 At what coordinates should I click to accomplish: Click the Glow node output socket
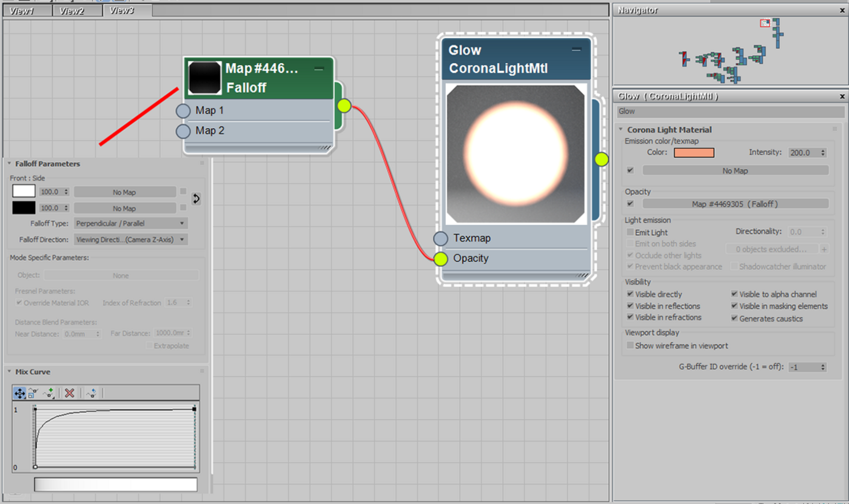[x=601, y=160]
